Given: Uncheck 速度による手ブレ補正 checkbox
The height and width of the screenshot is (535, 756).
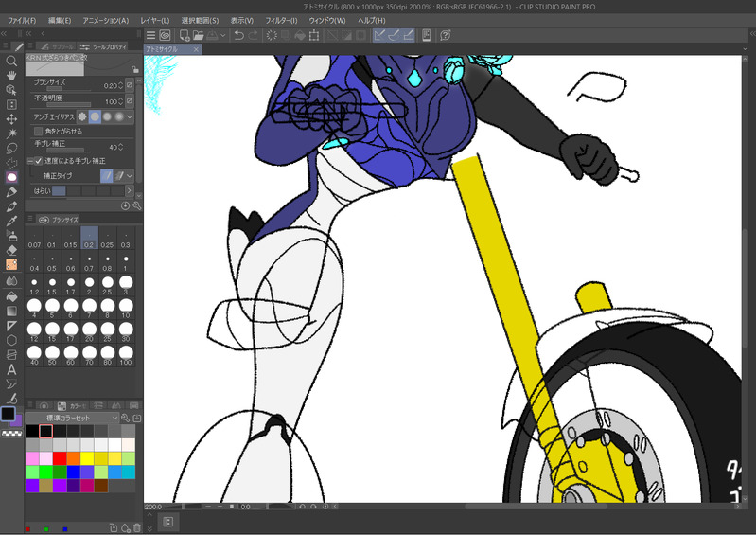Looking at the screenshot, I should point(38,161).
